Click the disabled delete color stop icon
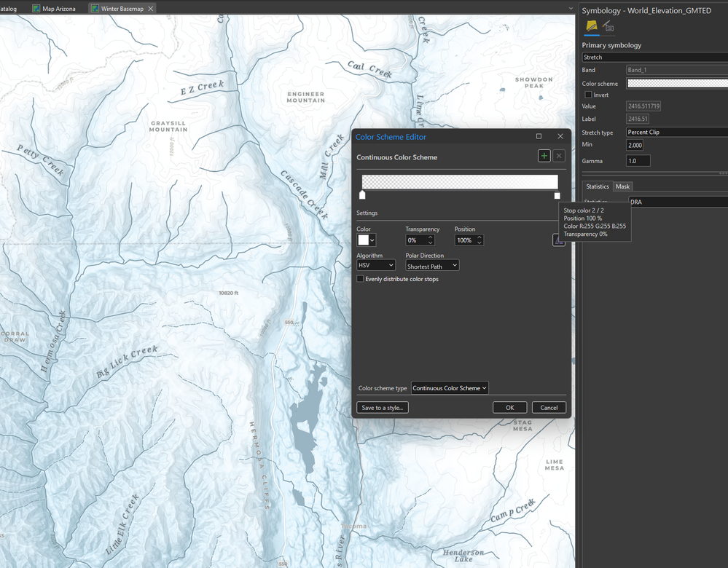The image size is (728, 568). pos(559,156)
